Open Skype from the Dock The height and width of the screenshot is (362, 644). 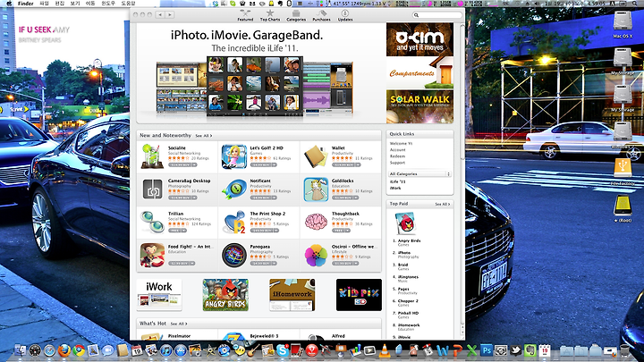[x=282, y=350]
